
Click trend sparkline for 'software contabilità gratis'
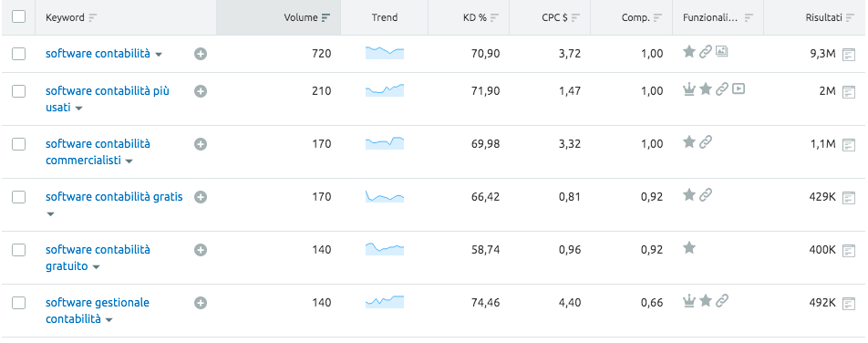385,196
